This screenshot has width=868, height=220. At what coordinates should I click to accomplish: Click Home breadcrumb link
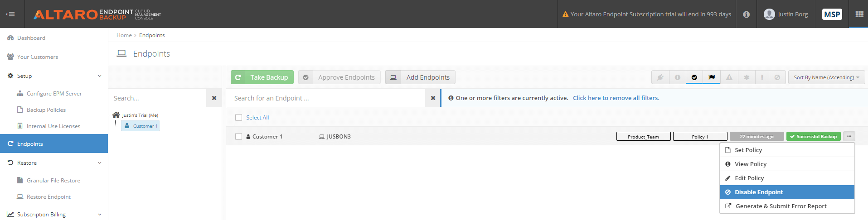click(x=124, y=35)
